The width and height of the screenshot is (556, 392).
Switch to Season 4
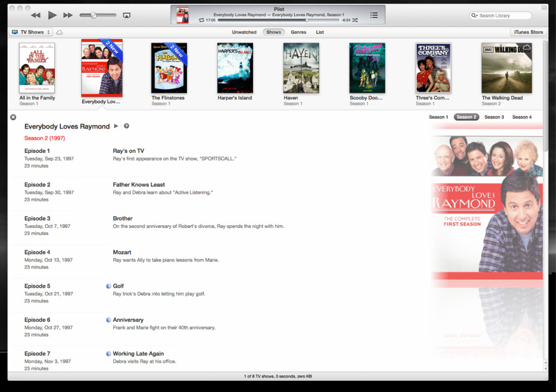click(522, 117)
